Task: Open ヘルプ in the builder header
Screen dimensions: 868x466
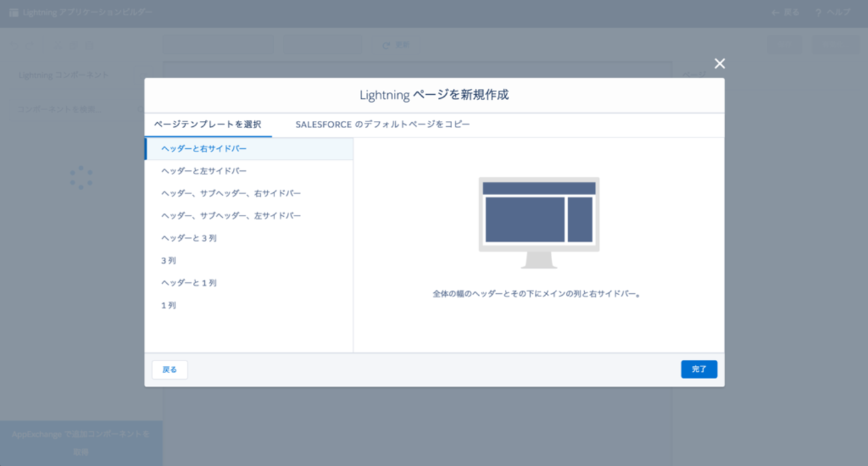Action: (833, 13)
